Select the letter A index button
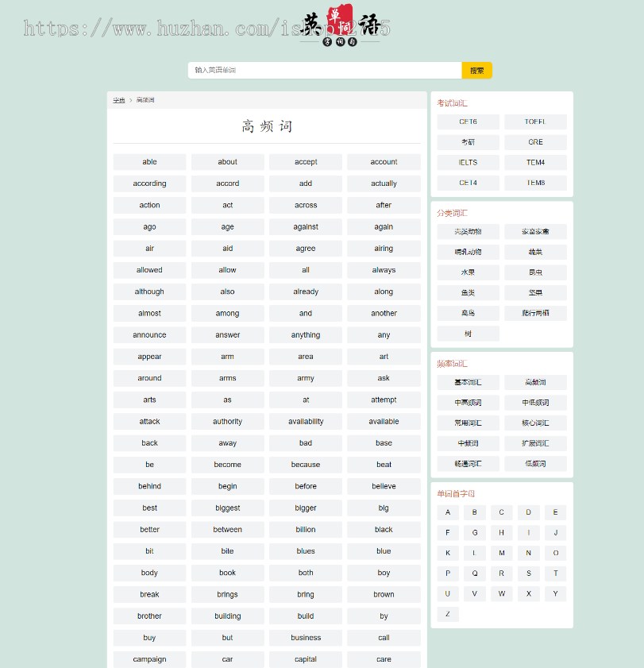The image size is (644, 668). click(448, 512)
